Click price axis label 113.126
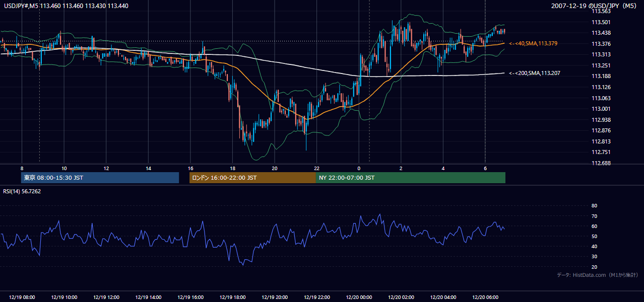 (601, 87)
